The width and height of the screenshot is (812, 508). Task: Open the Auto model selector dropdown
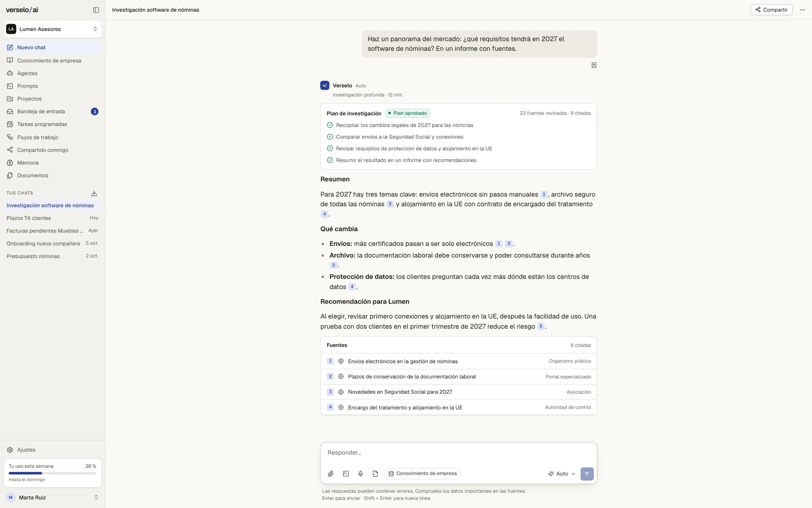tap(562, 474)
